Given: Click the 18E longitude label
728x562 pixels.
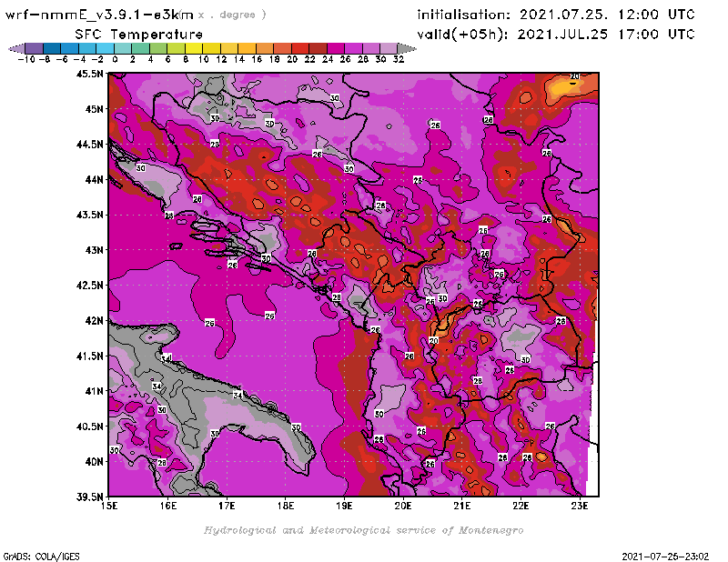Looking at the screenshot, I should [286, 506].
